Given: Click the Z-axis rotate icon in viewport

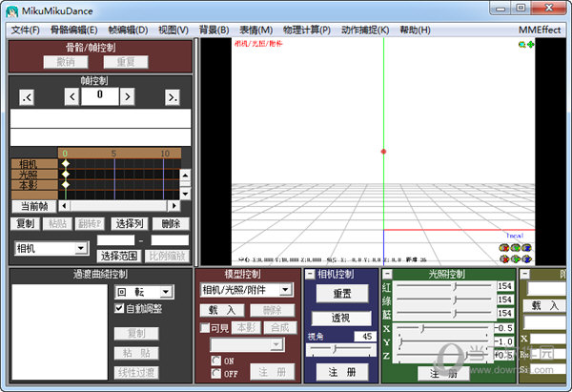Looking at the screenshot, I should (526, 248).
